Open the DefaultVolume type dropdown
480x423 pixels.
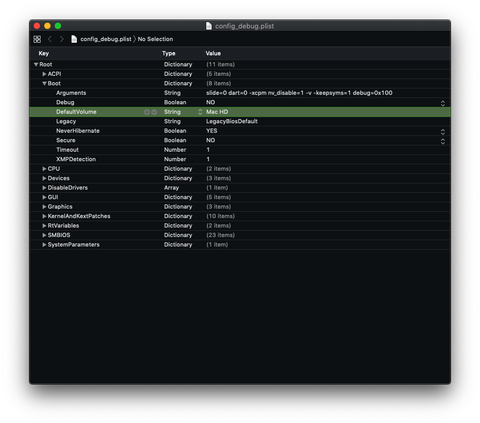[x=200, y=112]
